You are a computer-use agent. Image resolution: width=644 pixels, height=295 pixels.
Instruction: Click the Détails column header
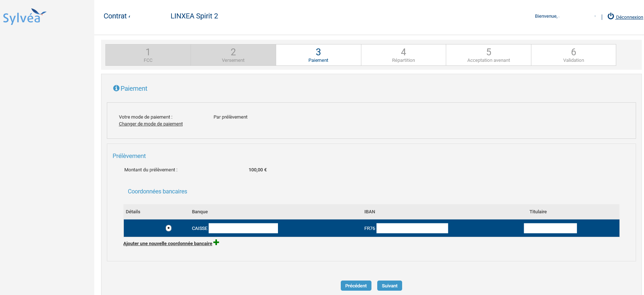point(133,212)
